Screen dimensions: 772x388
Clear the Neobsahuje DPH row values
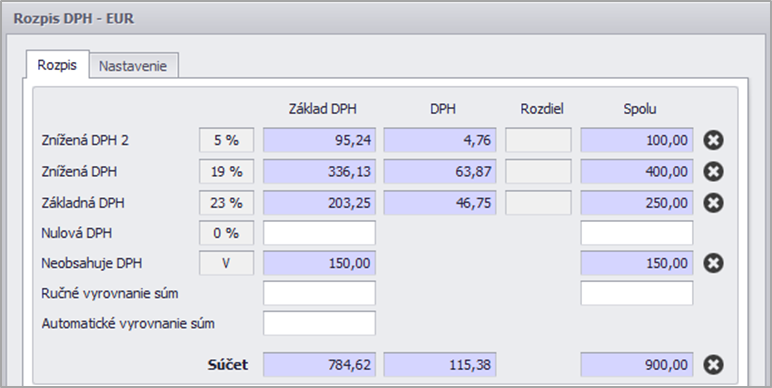tap(713, 263)
